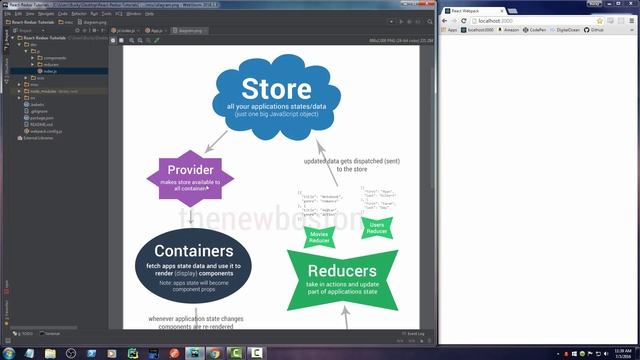The height and width of the screenshot is (360, 640).
Task: Open the run configuration dropdown
Action: [x=391, y=22]
